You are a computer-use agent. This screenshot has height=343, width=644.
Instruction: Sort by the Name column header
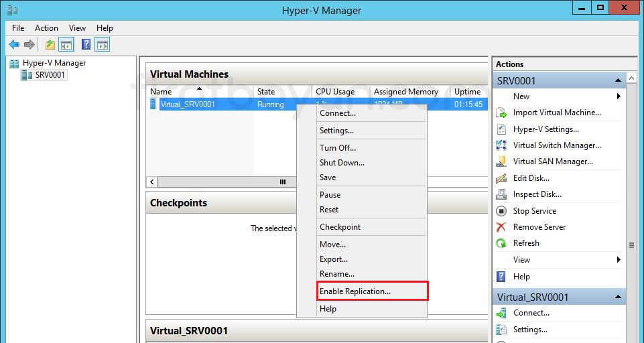pyautogui.click(x=200, y=92)
